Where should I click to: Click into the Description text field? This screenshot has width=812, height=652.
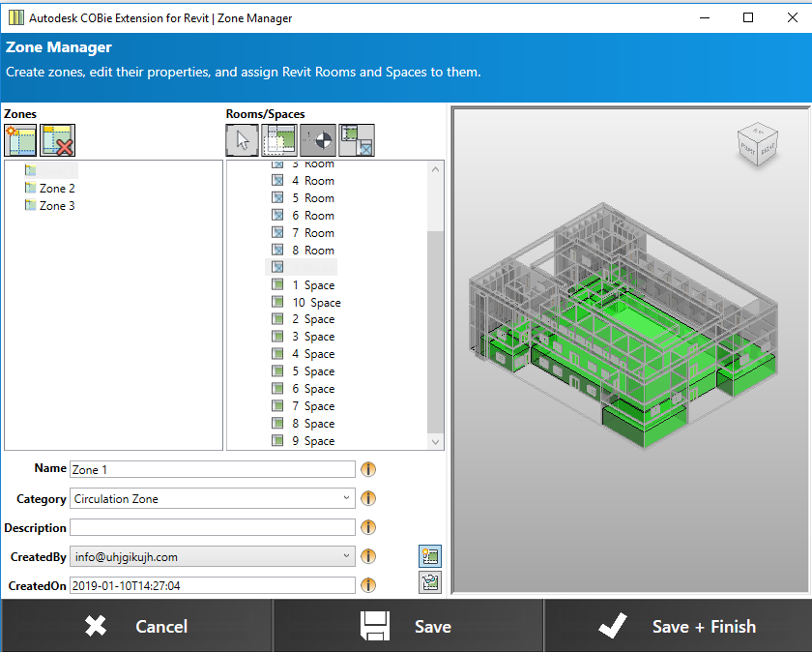[x=213, y=528]
